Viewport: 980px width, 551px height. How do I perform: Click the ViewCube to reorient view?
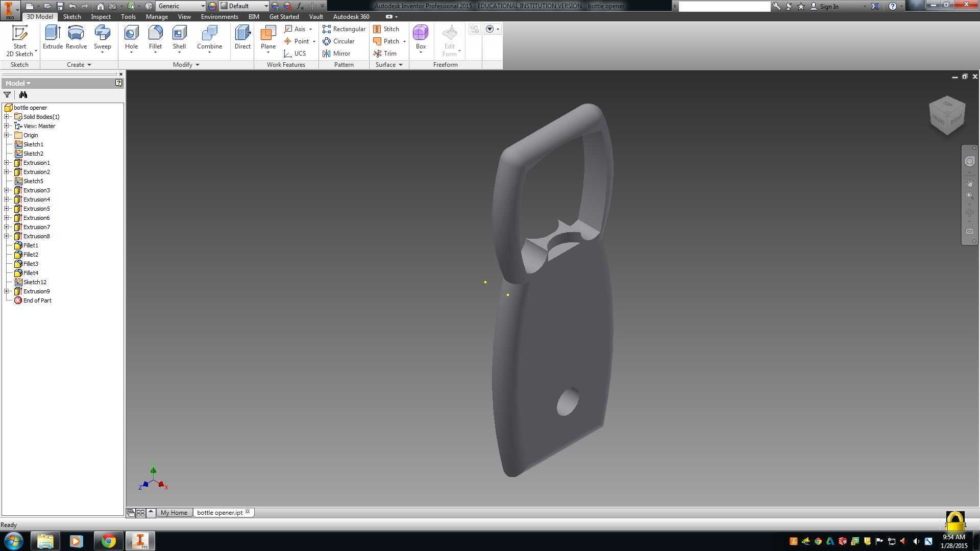tap(947, 115)
